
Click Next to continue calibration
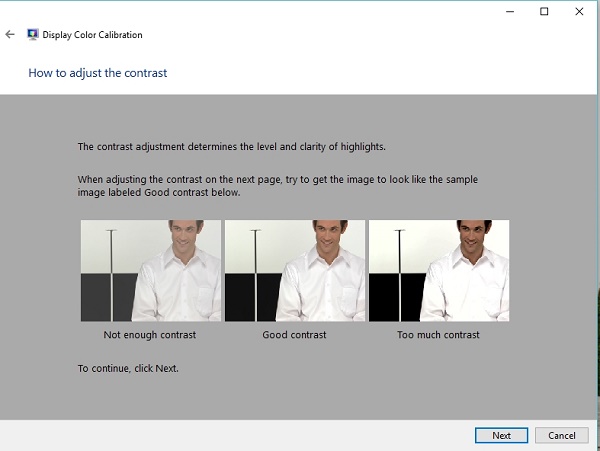coord(501,435)
